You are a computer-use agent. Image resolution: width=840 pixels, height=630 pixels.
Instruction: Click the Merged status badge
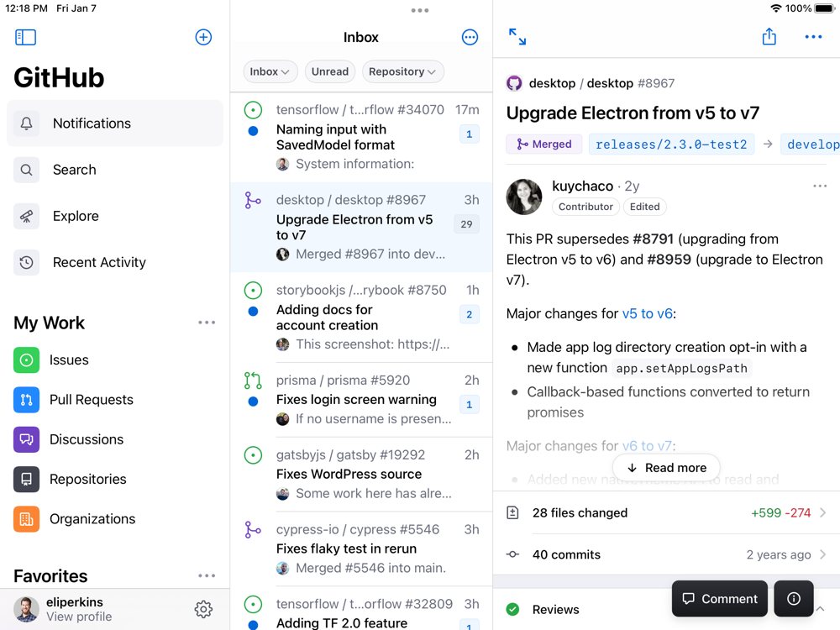[543, 144]
